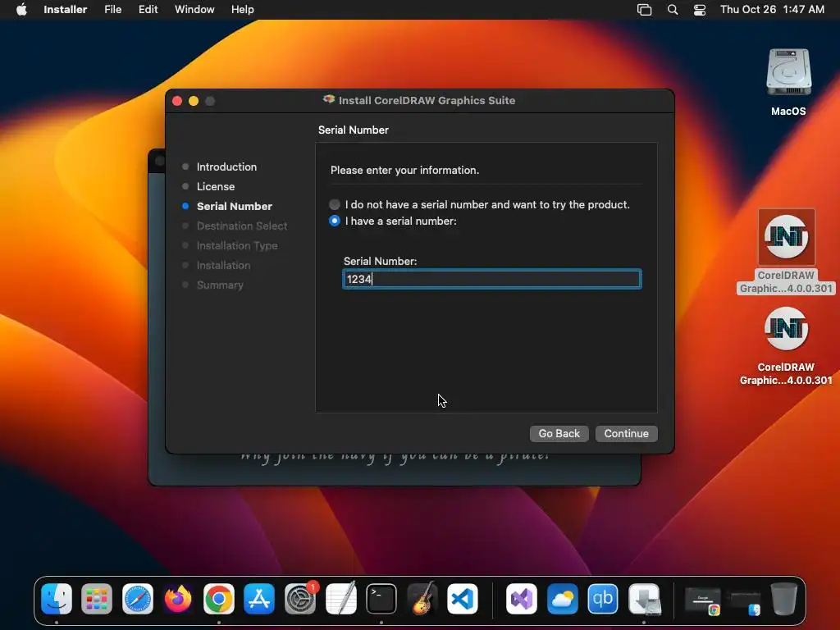This screenshot has height=630, width=840.
Task: Click the License step in sidebar
Action: (216, 186)
